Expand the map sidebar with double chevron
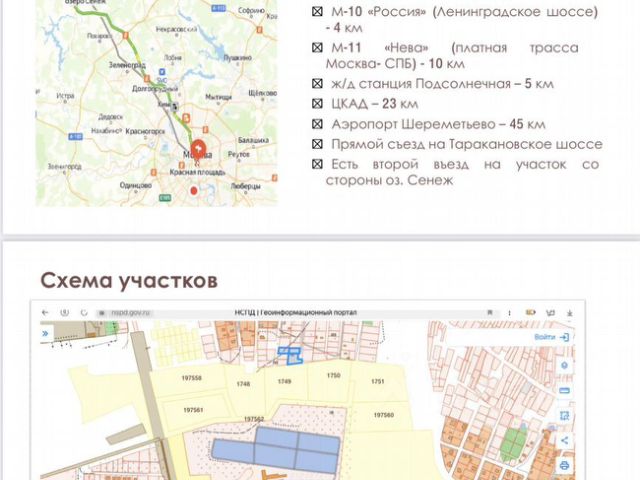 click(45, 333)
